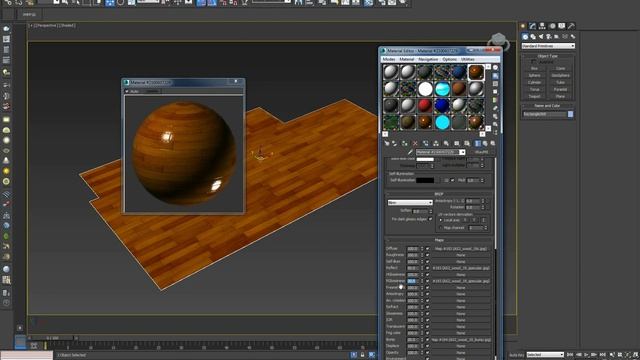Click Sample Type icon beside sample slots
Image resolution: width=640 pixels, height=360 pixels.
coord(496,67)
